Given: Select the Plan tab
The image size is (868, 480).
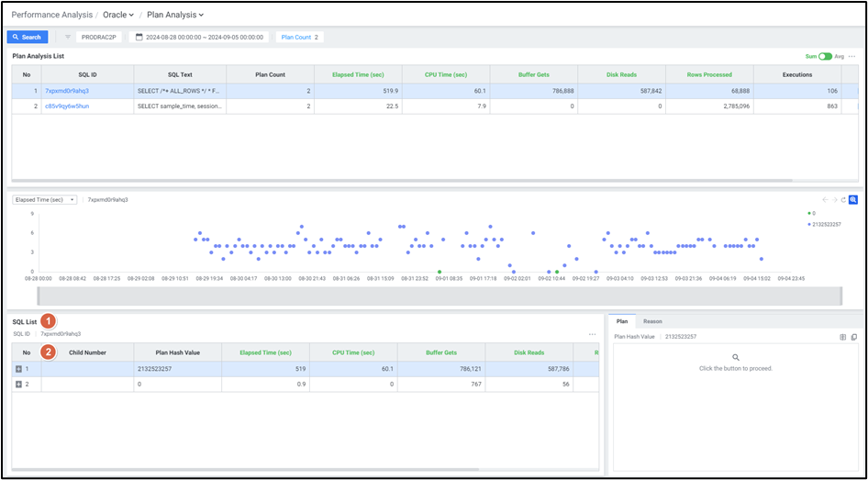Looking at the screenshot, I should coord(621,321).
